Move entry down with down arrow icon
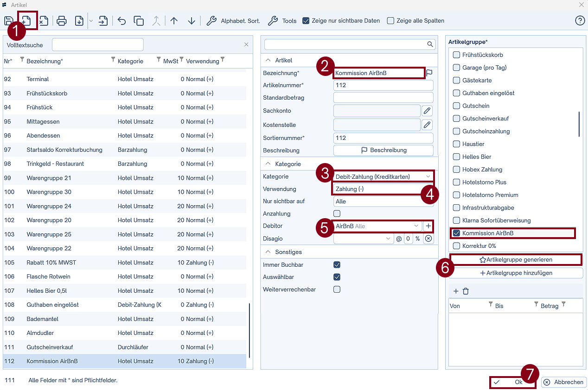This screenshot has height=390, width=588. click(192, 21)
